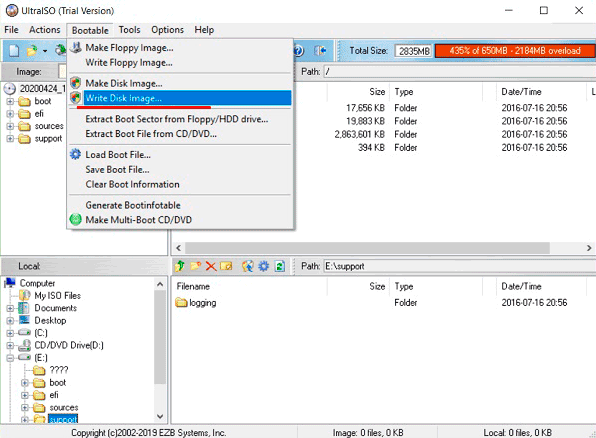This screenshot has height=438, width=596.
Task: Expand the Desktop node in Local tree
Action: point(10,321)
